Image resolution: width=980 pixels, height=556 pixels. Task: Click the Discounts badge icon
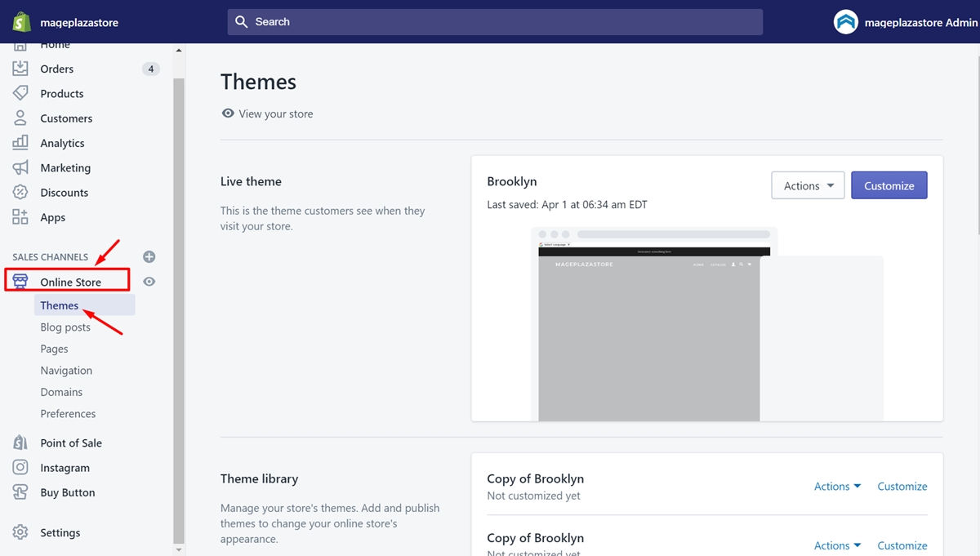pyautogui.click(x=20, y=193)
